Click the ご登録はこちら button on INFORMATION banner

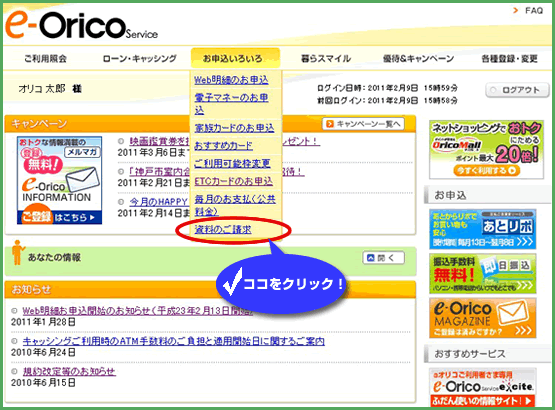[59, 217]
